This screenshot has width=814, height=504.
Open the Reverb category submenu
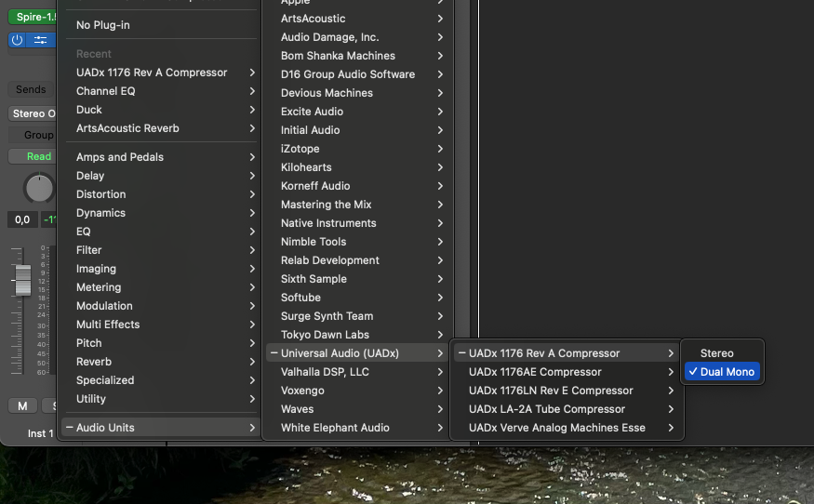pos(161,362)
